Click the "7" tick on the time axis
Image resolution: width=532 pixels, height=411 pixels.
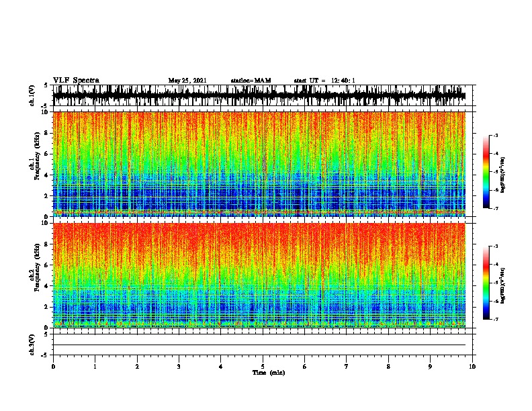[347, 367]
